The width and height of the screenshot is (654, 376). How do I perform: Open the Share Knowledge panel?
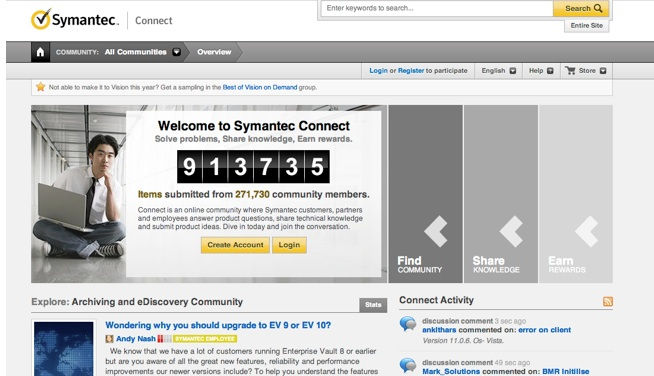point(501,194)
